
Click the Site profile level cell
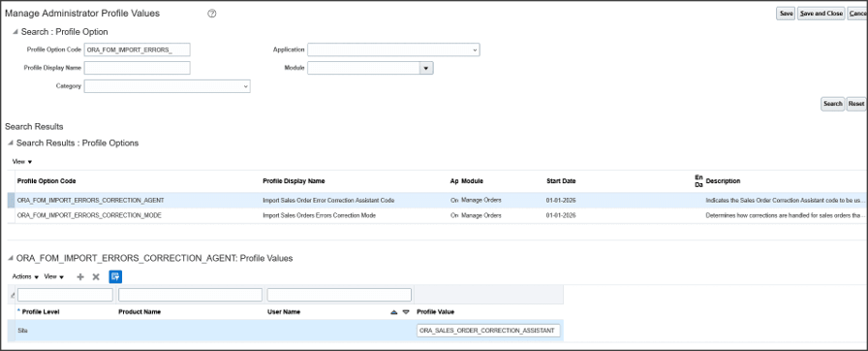pos(22,331)
